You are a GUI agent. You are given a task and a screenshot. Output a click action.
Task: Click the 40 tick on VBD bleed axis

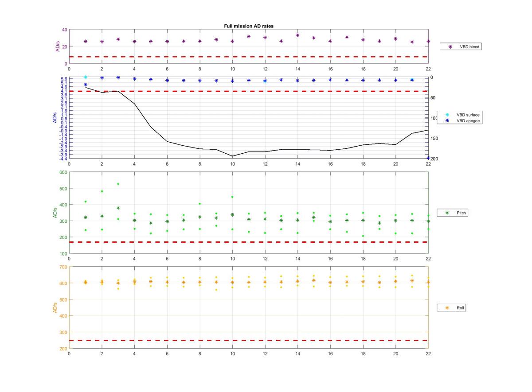coord(65,30)
